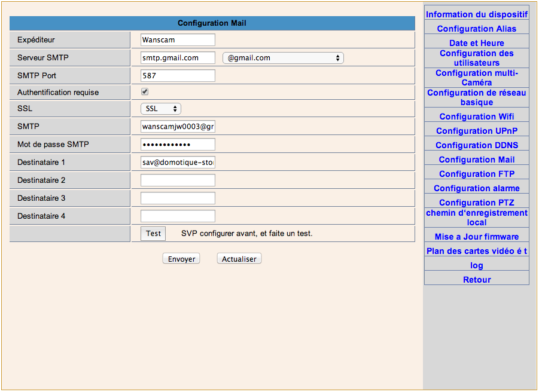539x392 pixels.
Task: Focus the Expéditeur text field
Action: [178, 40]
